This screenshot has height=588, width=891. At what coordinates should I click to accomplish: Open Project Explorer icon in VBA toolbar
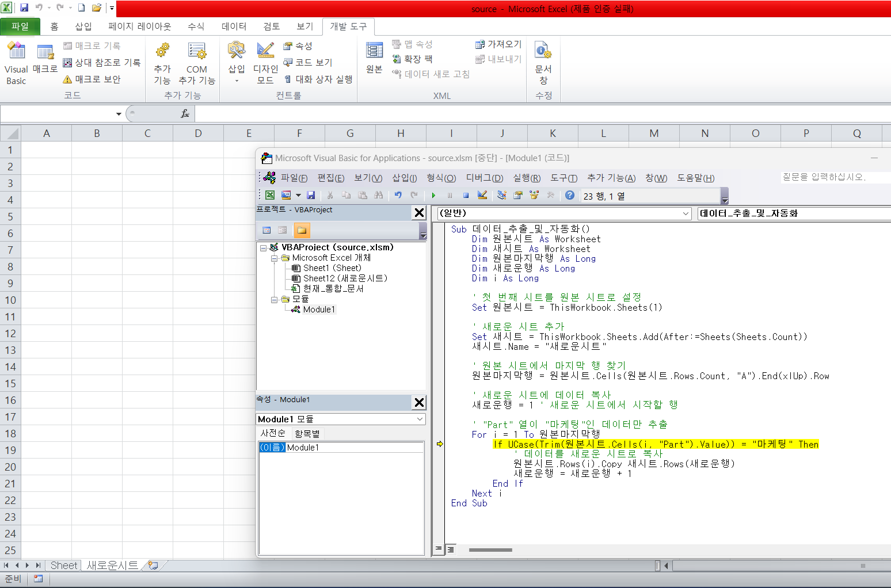pos(502,196)
